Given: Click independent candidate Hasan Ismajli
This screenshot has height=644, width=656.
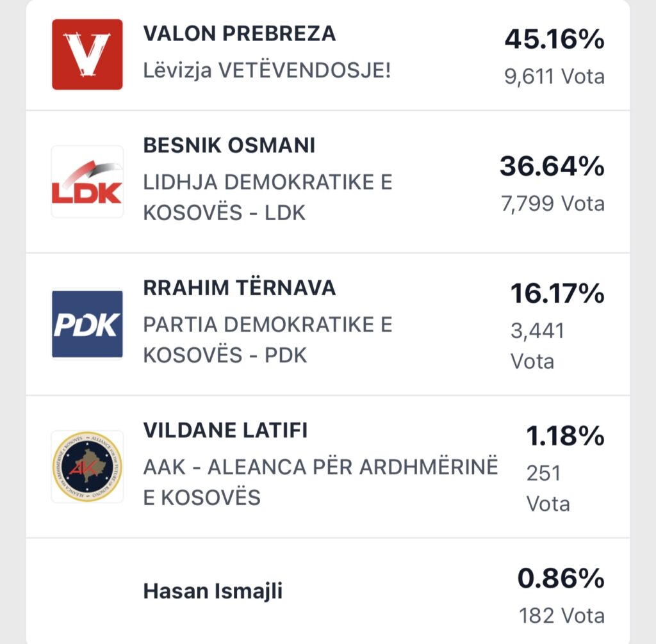Looking at the screenshot, I should click(213, 591).
